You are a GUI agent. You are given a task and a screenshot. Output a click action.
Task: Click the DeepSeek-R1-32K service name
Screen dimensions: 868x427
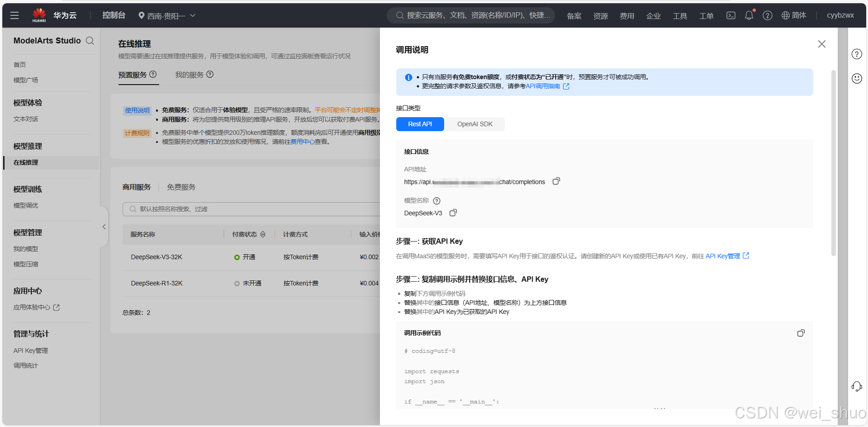157,283
